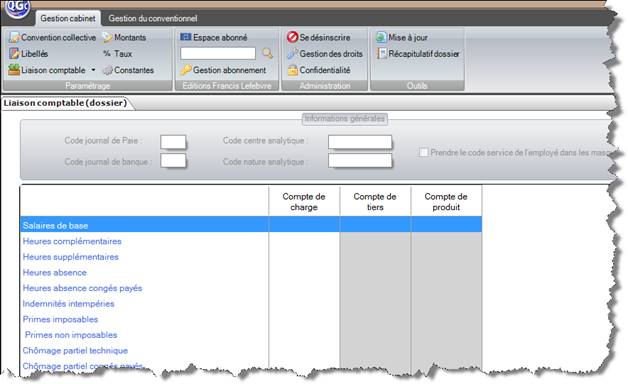Viewport: 628px width, 384px height.
Task: Click the Taux percent icon
Action: tap(107, 53)
